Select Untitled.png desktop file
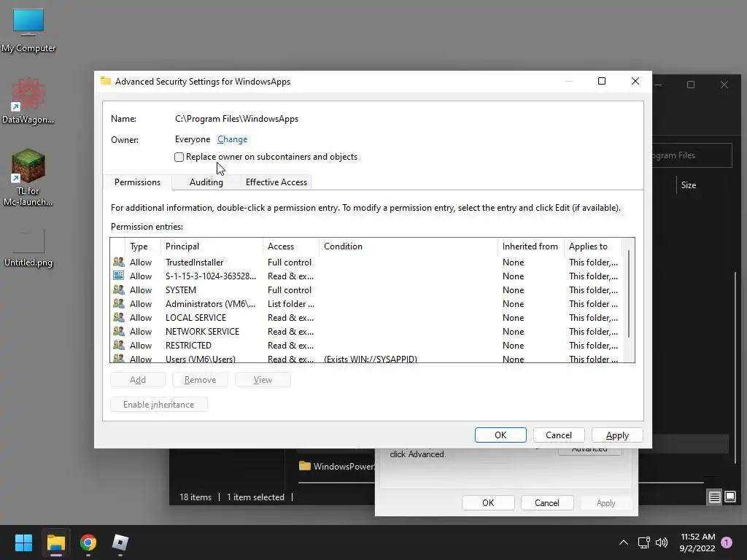The image size is (747, 560). pos(28,248)
